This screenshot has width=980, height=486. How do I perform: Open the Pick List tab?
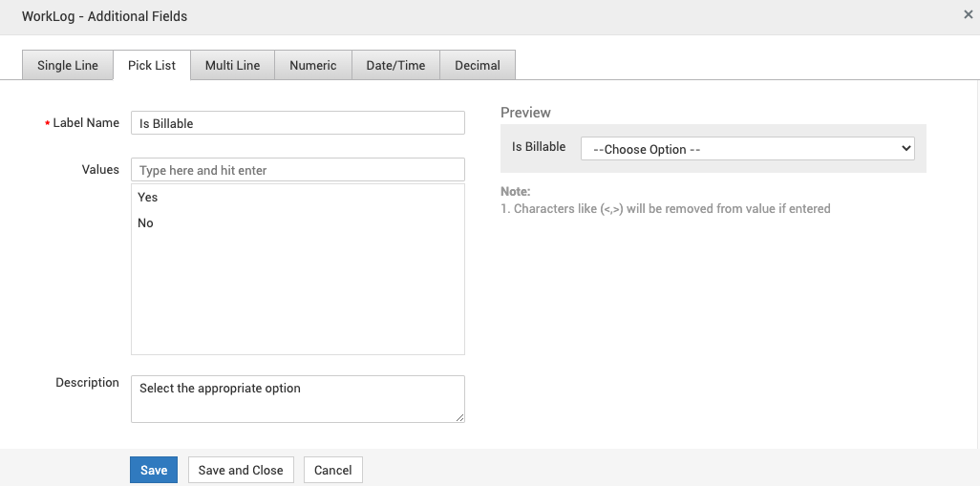click(152, 65)
